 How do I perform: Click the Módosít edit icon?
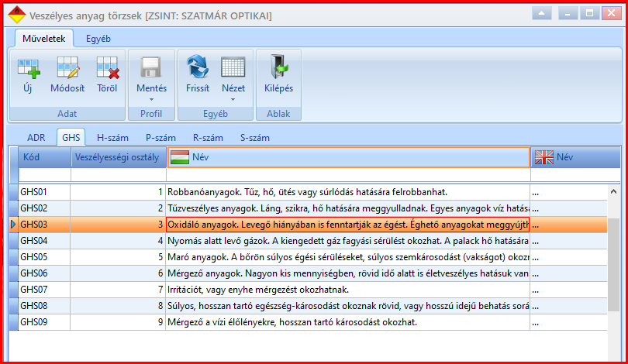pos(67,67)
